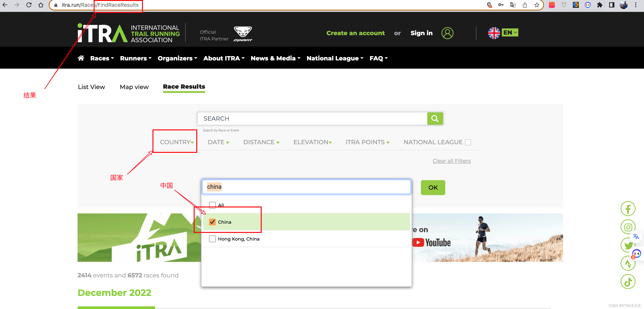Screen dimensions: 644x309
Task: Click Clear all Filters link
Action: 451,161
